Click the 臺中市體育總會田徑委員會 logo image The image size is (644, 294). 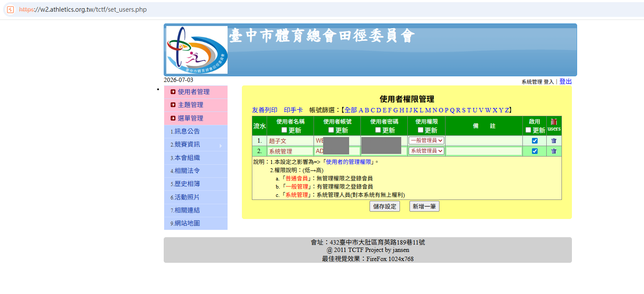tap(197, 50)
